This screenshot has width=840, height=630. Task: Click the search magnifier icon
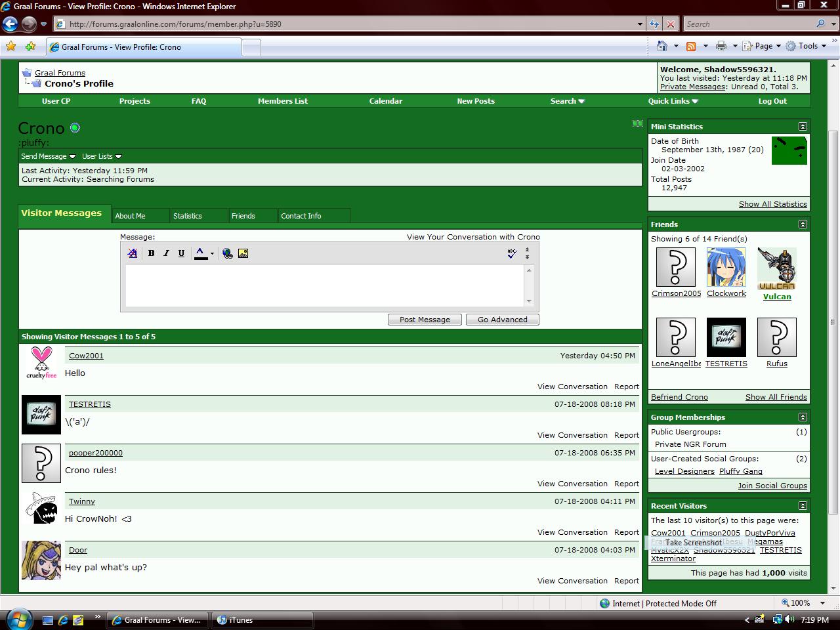click(x=820, y=24)
